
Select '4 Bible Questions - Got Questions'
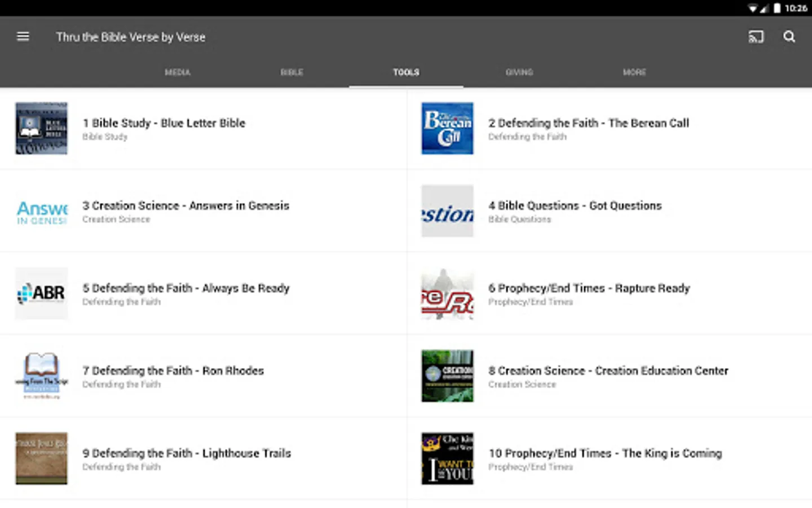575,205
